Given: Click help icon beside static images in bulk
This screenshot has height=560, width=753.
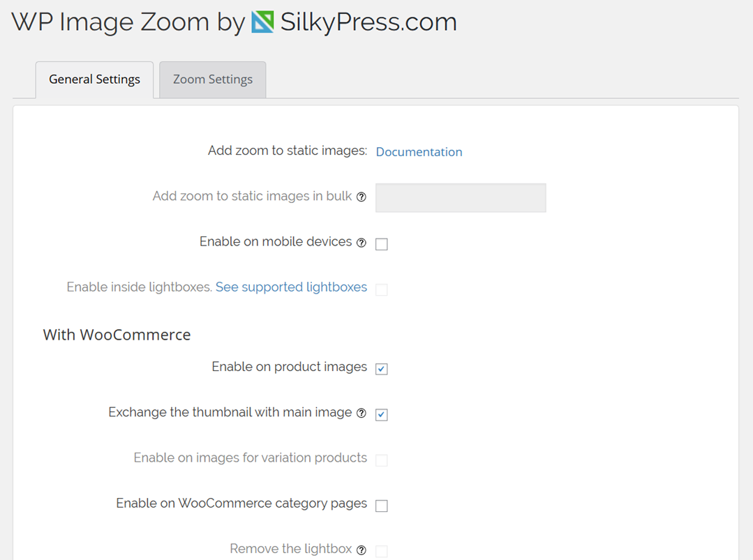Looking at the screenshot, I should click(361, 197).
